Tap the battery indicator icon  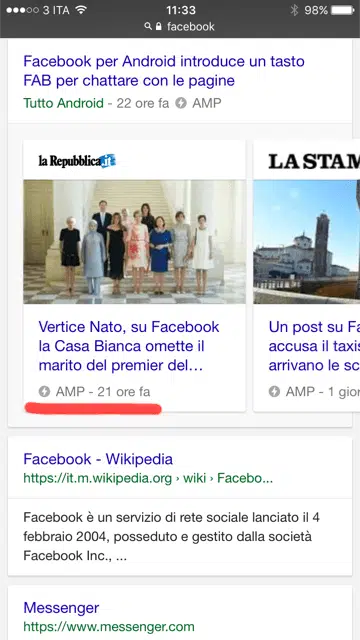(343, 10)
